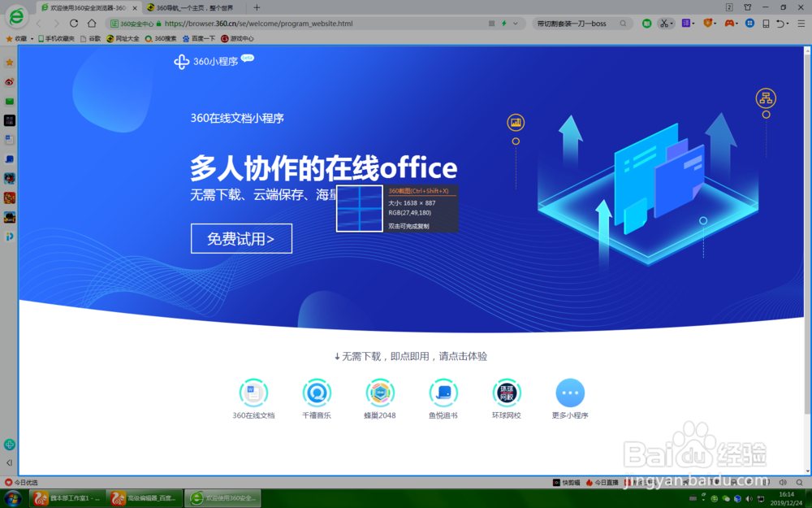Open the QR code icon in address bar
The height and width of the screenshot is (508, 812).
point(491,24)
